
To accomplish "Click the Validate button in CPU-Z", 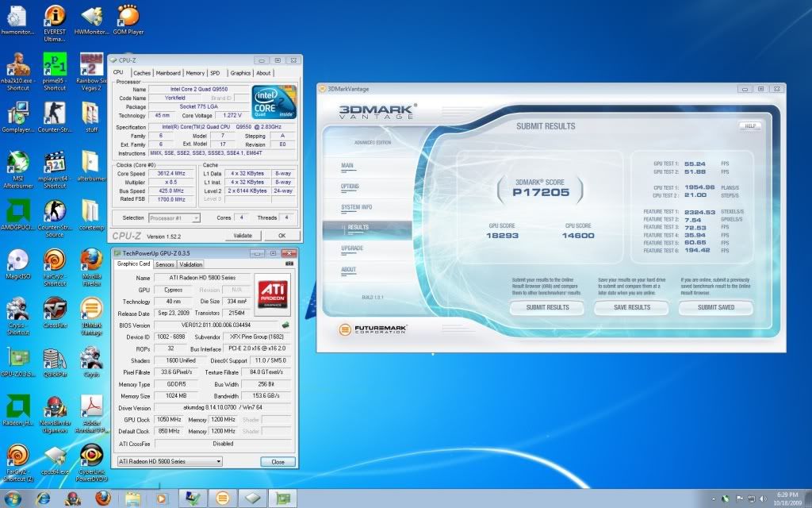I will point(243,235).
